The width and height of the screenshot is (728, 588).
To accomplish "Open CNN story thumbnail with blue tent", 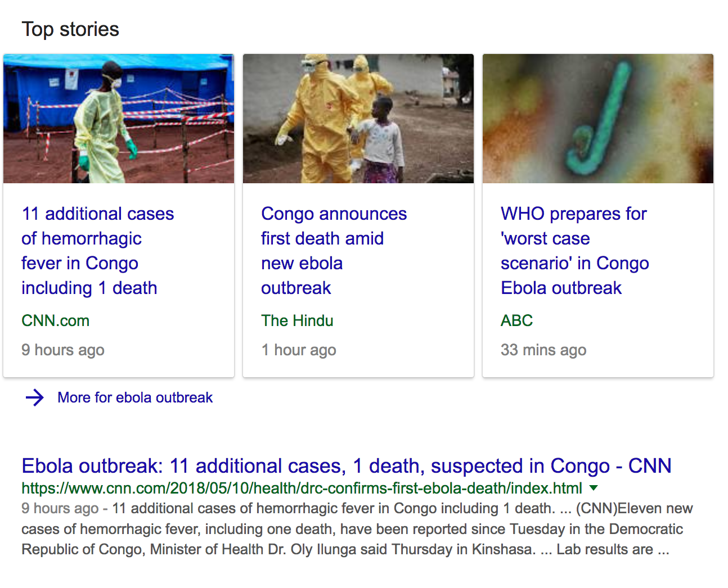I will pyautogui.click(x=119, y=119).
